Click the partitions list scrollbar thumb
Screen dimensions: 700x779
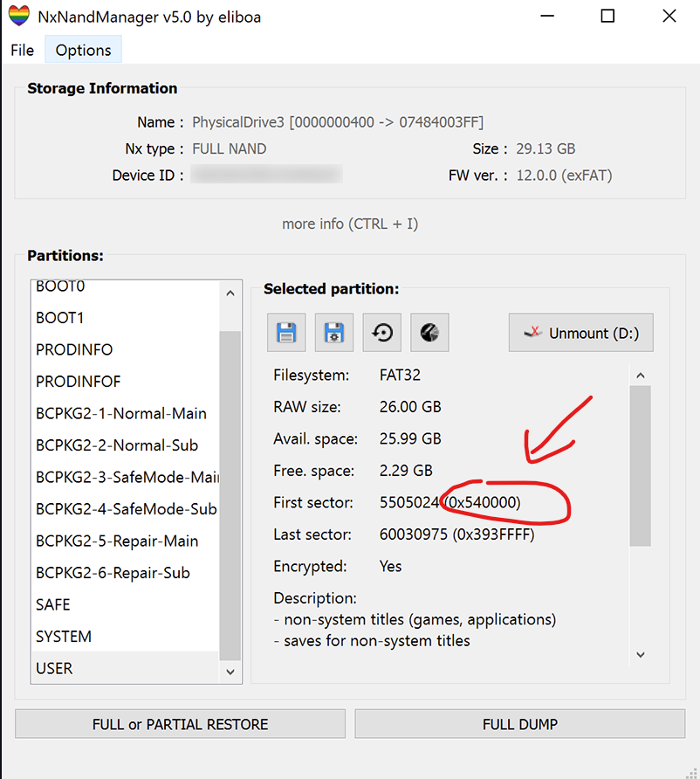(x=230, y=496)
